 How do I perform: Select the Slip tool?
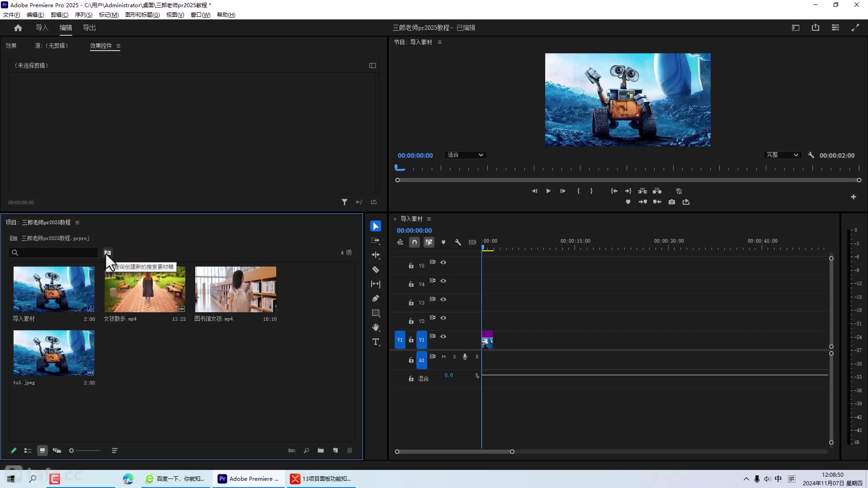click(376, 284)
